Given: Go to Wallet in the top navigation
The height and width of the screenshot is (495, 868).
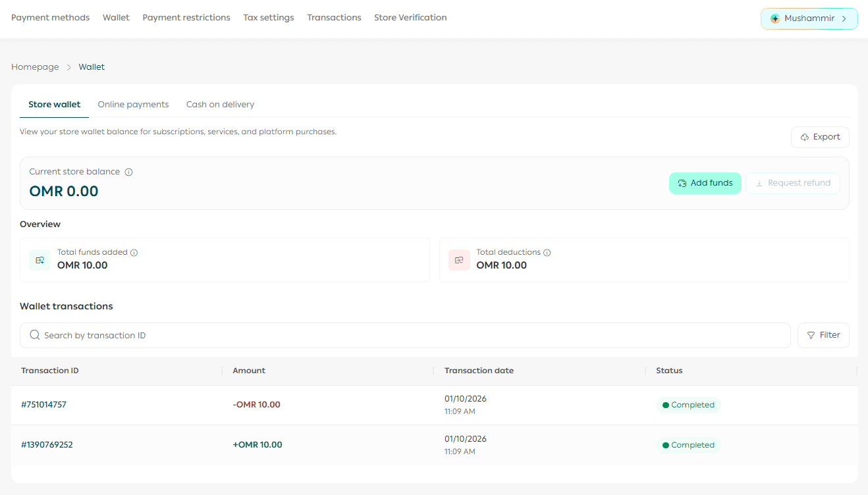Looking at the screenshot, I should 116,18.
